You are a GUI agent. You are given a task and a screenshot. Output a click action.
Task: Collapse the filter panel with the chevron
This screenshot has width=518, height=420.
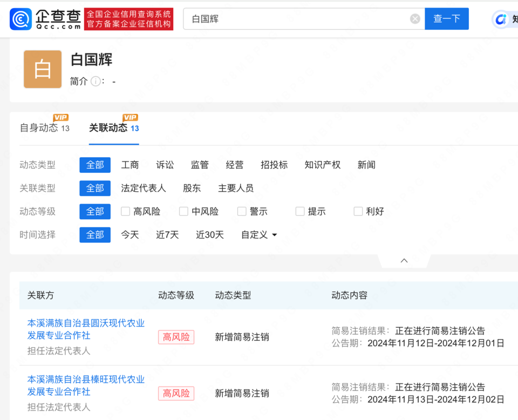click(404, 261)
